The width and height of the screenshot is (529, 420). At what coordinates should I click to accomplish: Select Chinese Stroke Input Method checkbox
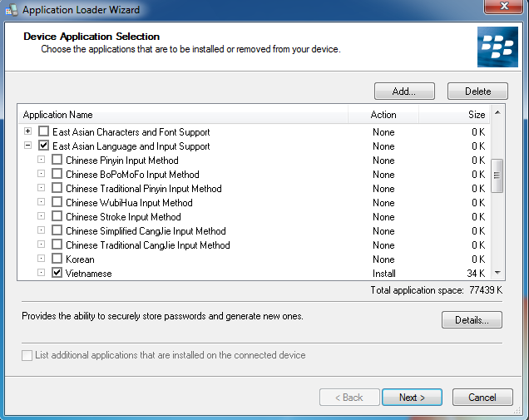pos(57,216)
